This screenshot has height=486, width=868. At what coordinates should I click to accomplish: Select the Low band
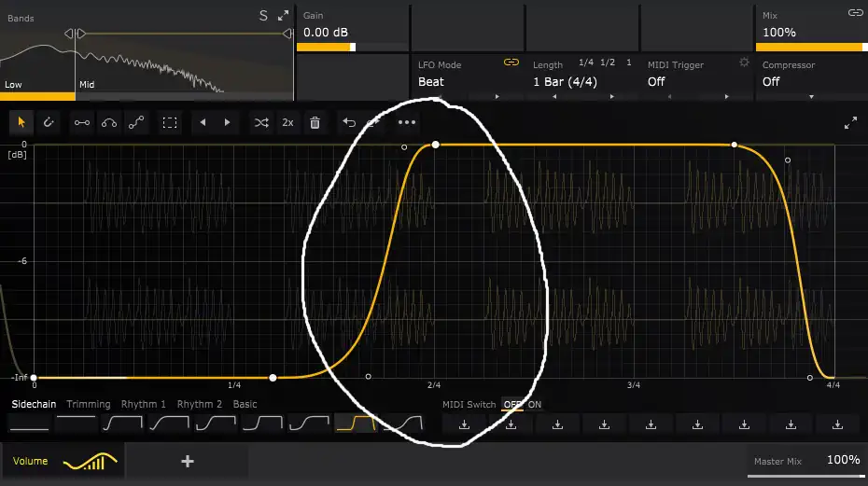(13, 85)
